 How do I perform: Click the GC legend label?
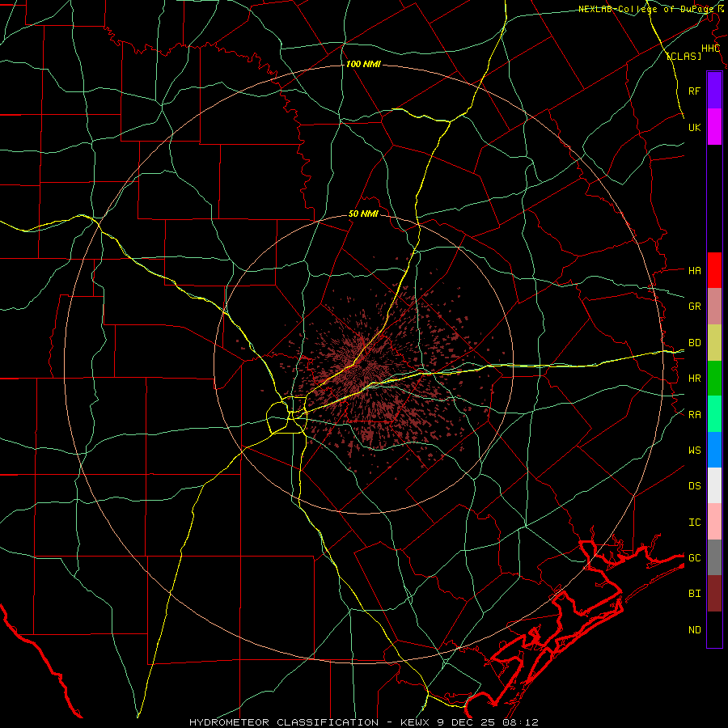point(694,557)
